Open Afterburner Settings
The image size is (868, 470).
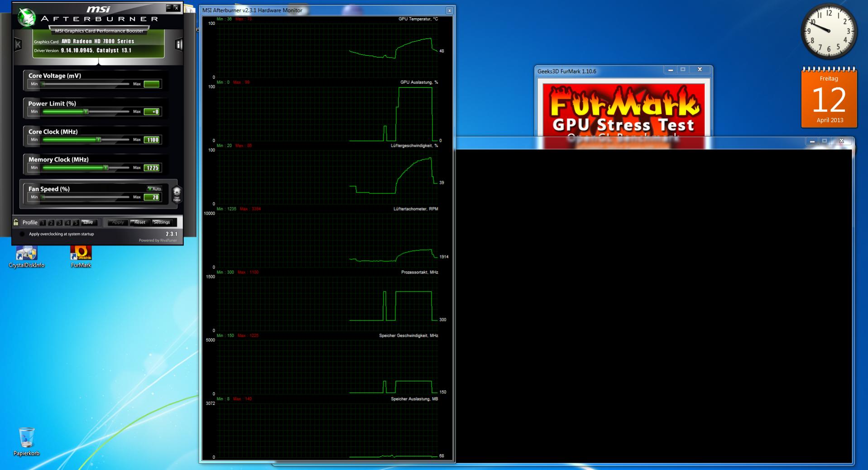162,222
